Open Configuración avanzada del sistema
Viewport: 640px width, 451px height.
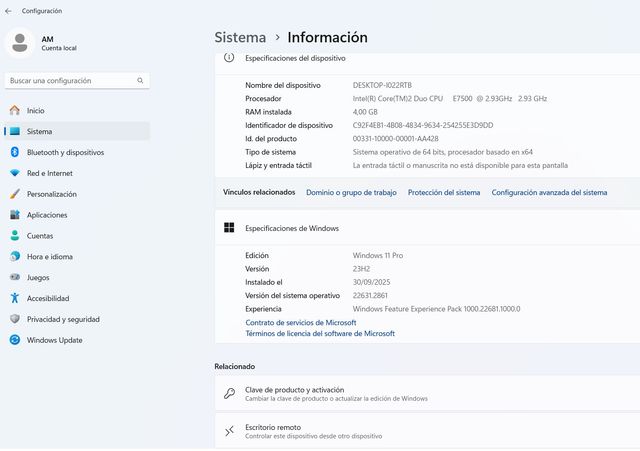point(549,192)
